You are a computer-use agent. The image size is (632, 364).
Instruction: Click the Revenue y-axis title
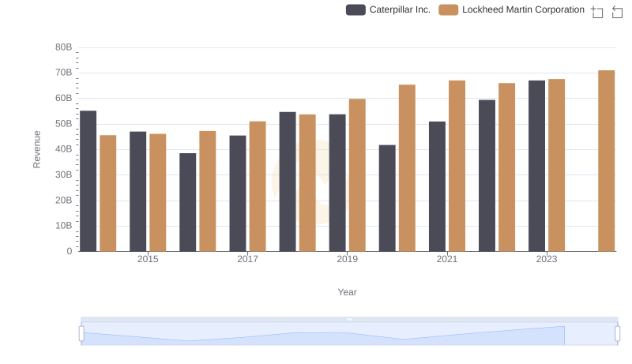pyautogui.click(x=36, y=149)
